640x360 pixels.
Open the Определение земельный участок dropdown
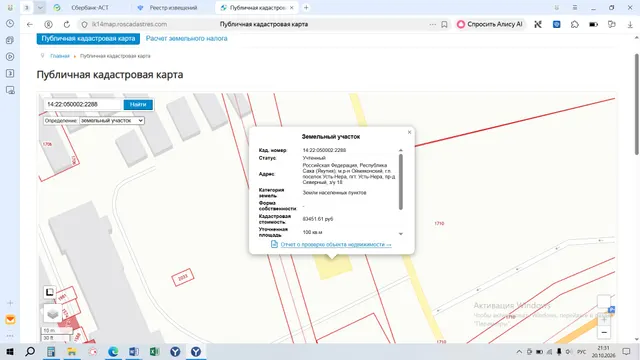pos(112,121)
